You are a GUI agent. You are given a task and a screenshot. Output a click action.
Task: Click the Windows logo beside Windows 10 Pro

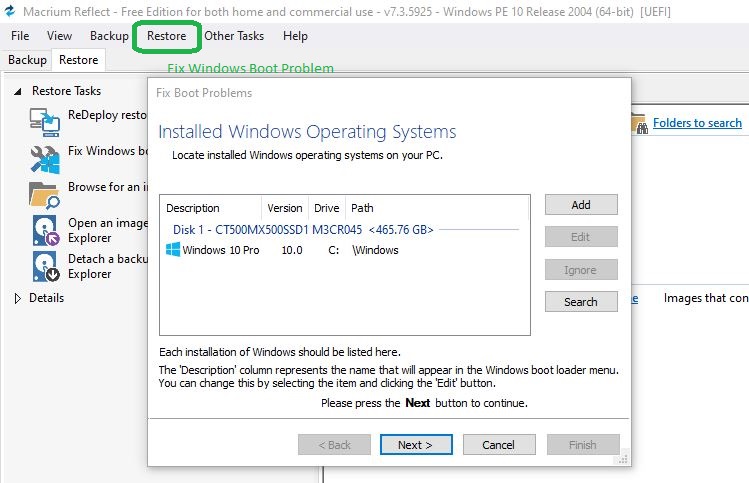point(173,250)
